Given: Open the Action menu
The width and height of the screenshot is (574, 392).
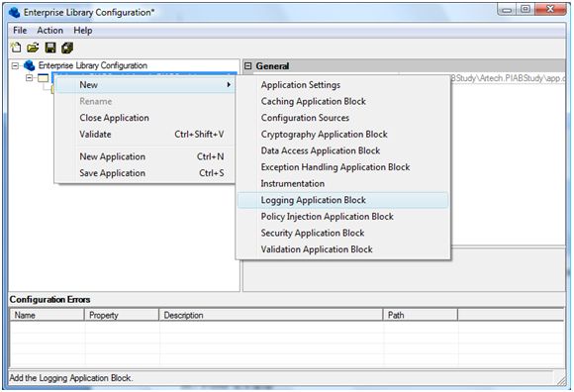Looking at the screenshot, I should point(49,31).
